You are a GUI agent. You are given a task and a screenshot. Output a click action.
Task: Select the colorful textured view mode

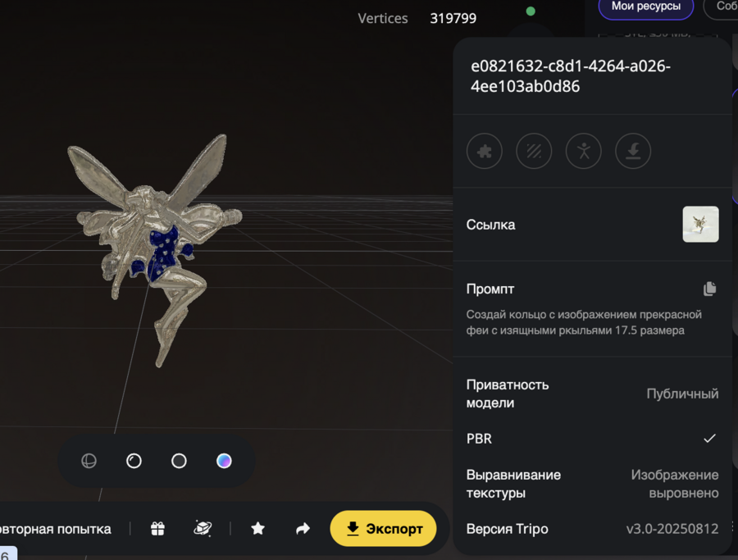click(x=224, y=461)
